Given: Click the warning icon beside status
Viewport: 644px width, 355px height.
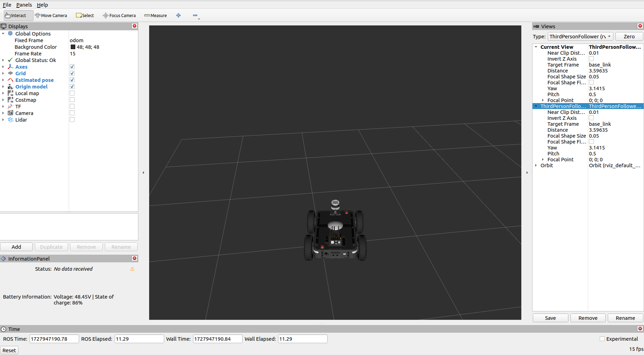Looking at the screenshot, I should pyautogui.click(x=132, y=269).
